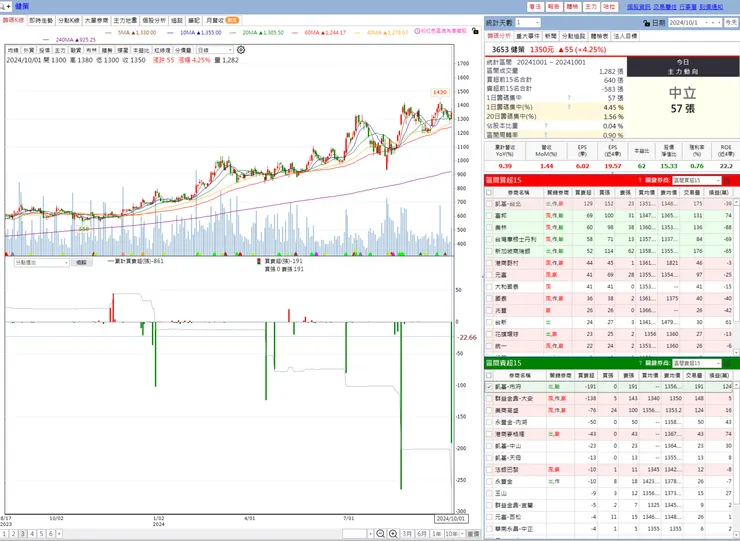Image resolution: width=740 pixels, height=541 pixels.
Task: Select the 3月 range button
Action: tap(407, 534)
